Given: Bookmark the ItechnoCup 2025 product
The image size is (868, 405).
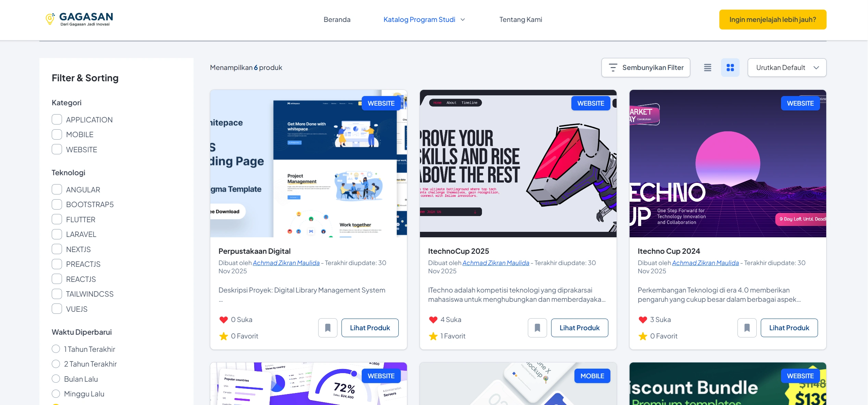Looking at the screenshot, I should click(537, 328).
